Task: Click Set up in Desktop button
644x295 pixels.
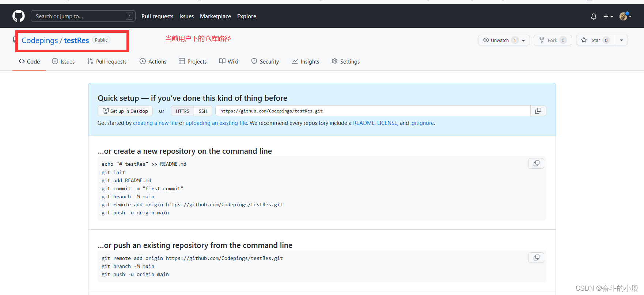Action: 125,111
